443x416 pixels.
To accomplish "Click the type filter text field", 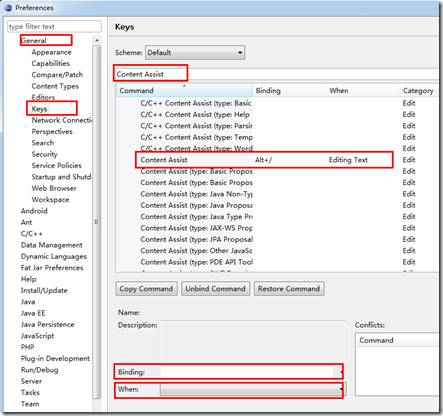I will (x=54, y=26).
